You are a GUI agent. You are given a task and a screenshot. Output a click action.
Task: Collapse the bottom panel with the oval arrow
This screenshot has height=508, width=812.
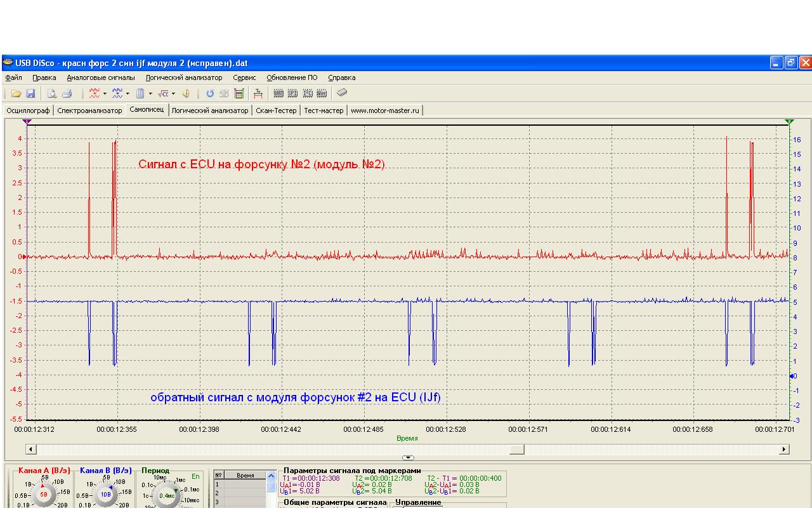pos(408,458)
